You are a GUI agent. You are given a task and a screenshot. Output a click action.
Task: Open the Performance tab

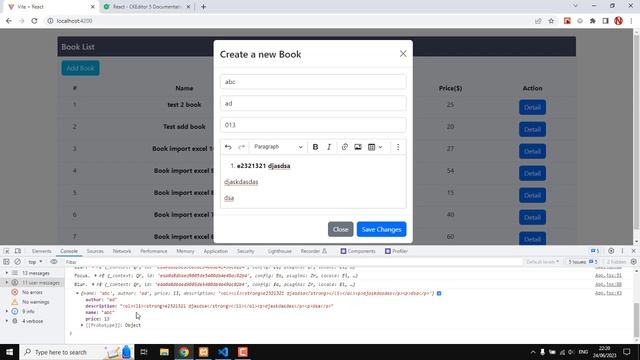pyautogui.click(x=154, y=251)
